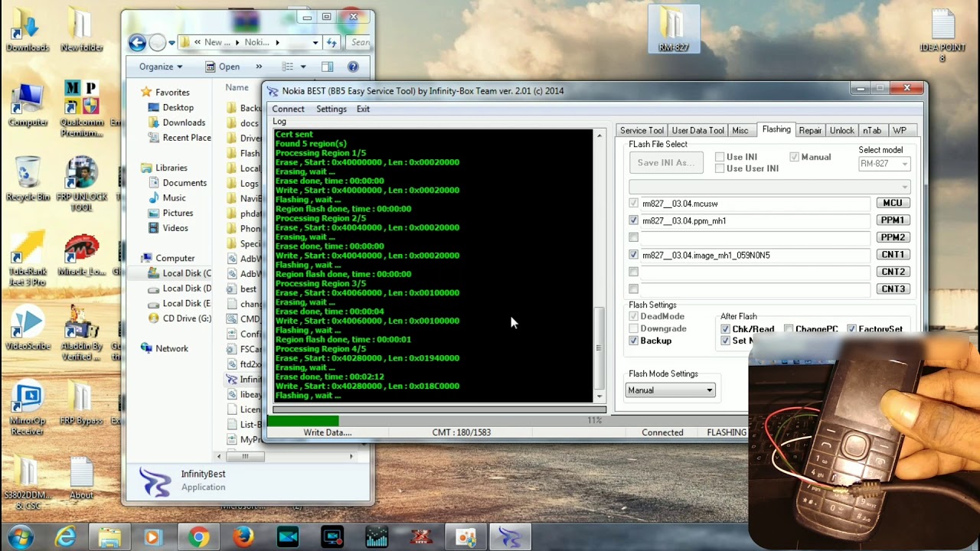Select the RM-827 folder on the desktop

pos(674,29)
